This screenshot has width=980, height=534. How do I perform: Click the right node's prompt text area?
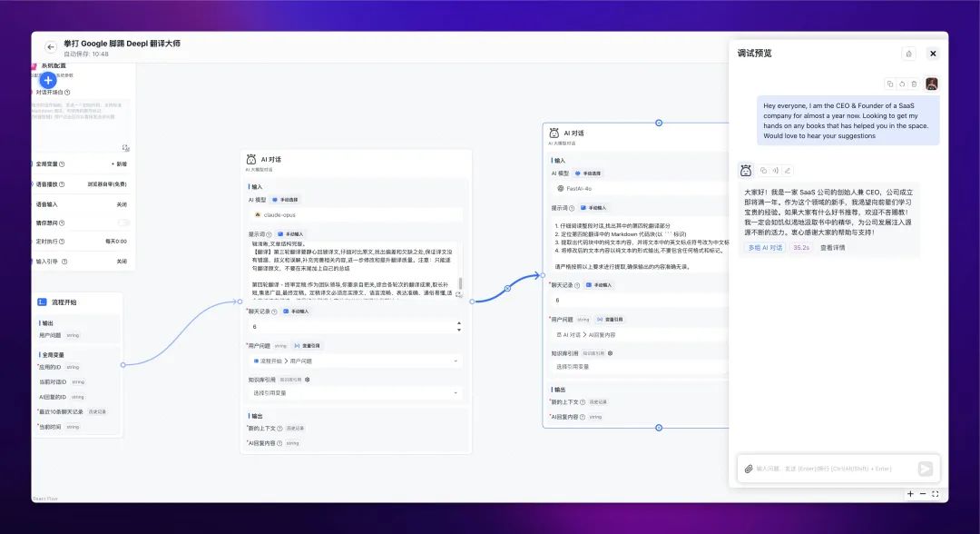click(640, 244)
